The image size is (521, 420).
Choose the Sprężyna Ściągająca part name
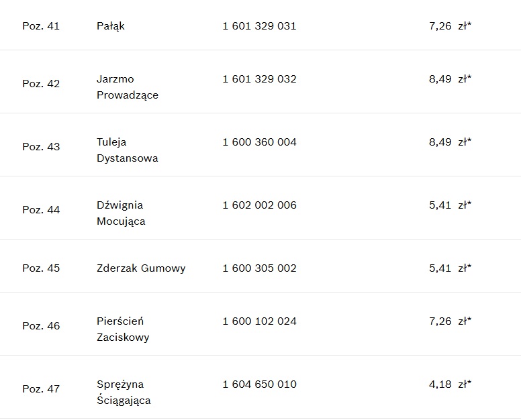pos(124,392)
